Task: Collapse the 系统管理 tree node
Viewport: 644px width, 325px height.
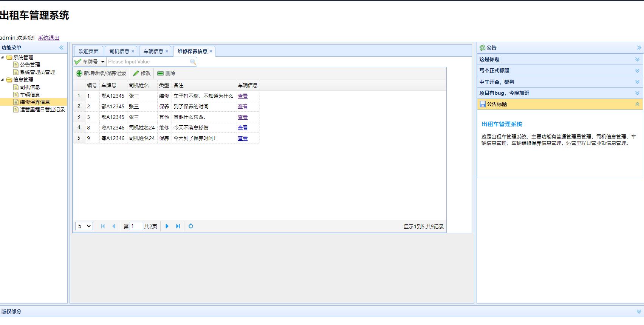Action: [x=3, y=57]
